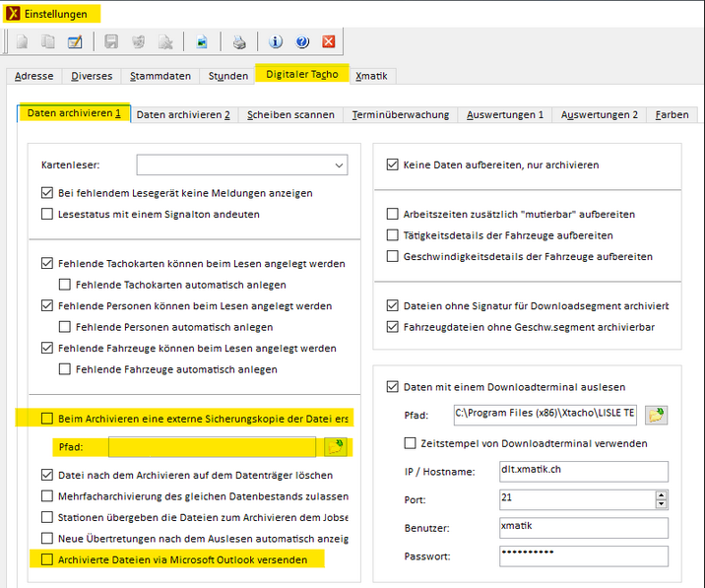Click the IP / Hostname input field
The height and width of the screenshot is (588, 705).
(583, 472)
